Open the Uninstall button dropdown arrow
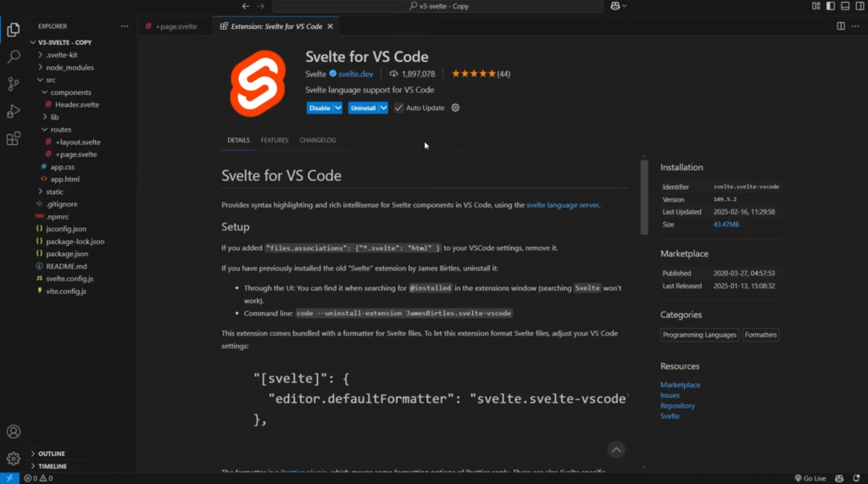 [383, 108]
